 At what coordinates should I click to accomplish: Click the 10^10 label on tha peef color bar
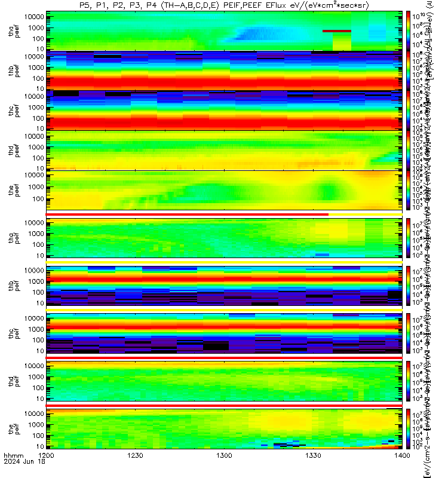(419, 16)
